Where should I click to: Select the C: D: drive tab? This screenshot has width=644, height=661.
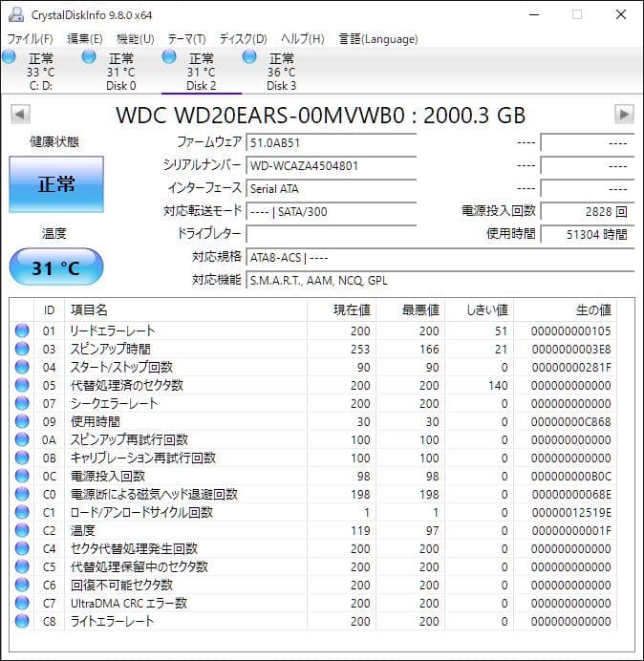[41, 71]
